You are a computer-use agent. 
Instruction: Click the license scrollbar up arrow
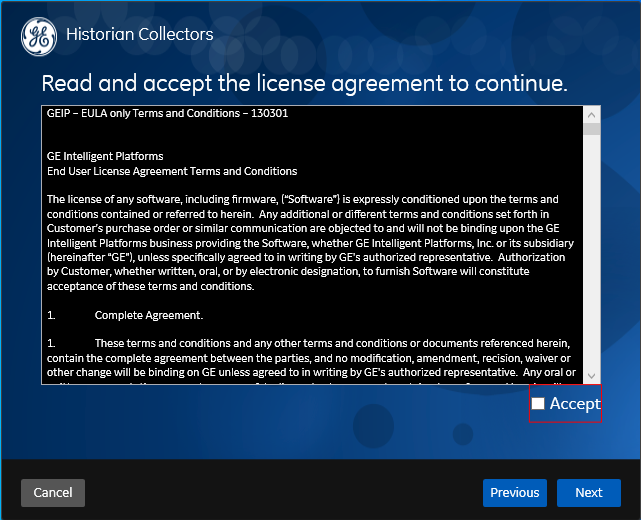coord(592,115)
